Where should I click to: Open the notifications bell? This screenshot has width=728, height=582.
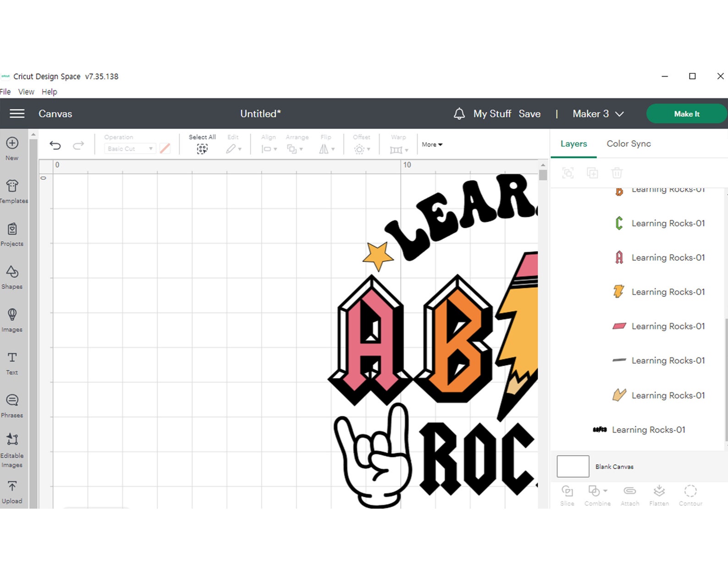tap(459, 114)
